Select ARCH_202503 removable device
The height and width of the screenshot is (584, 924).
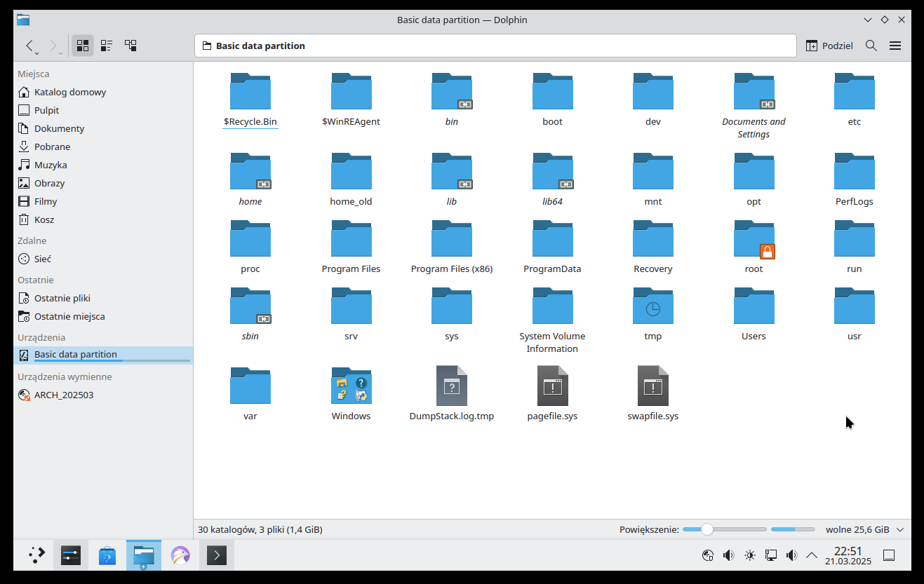tap(102, 395)
